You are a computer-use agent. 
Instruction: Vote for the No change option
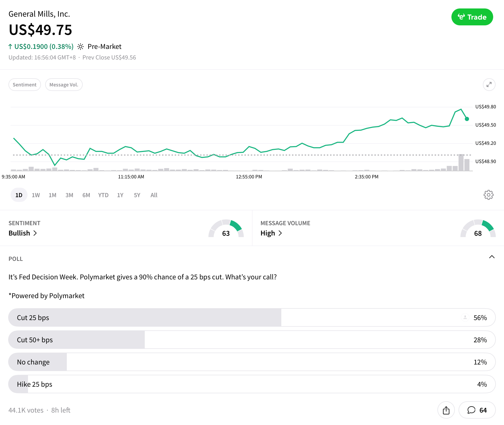pos(251,362)
